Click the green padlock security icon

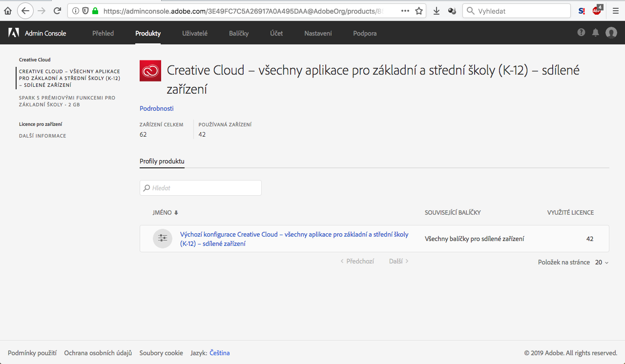95,11
